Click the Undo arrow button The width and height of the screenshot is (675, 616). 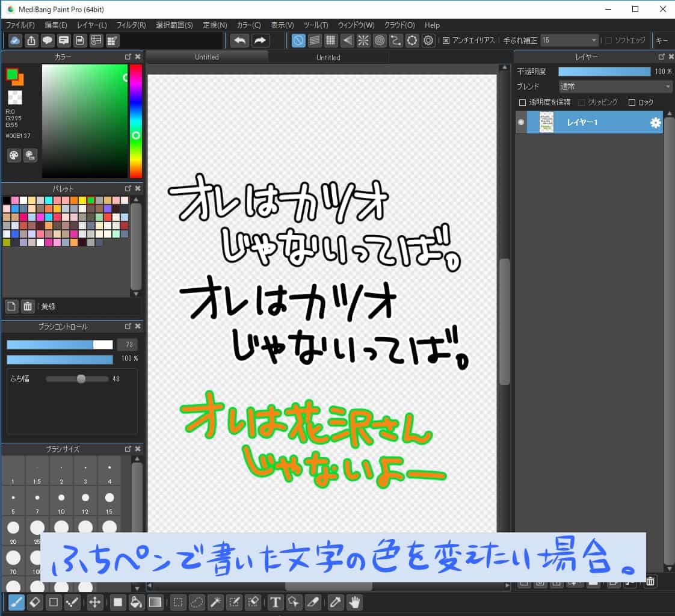click(240, 40)
